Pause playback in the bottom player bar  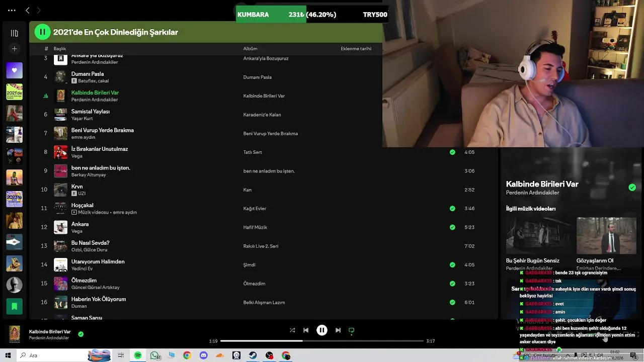(x=322, y=330)
